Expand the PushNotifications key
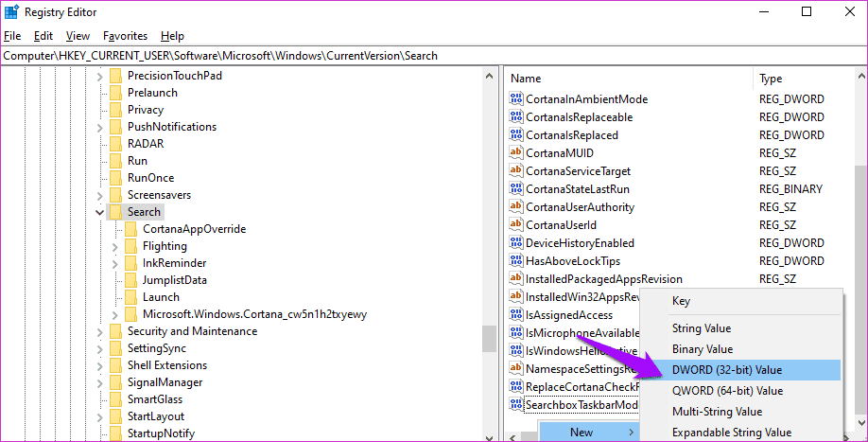 tap(99, 128)
